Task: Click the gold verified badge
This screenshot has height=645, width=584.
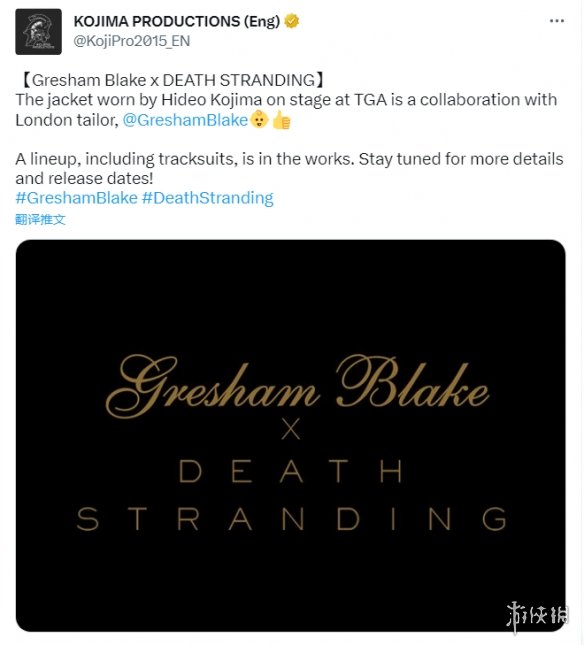Action: 292,21
